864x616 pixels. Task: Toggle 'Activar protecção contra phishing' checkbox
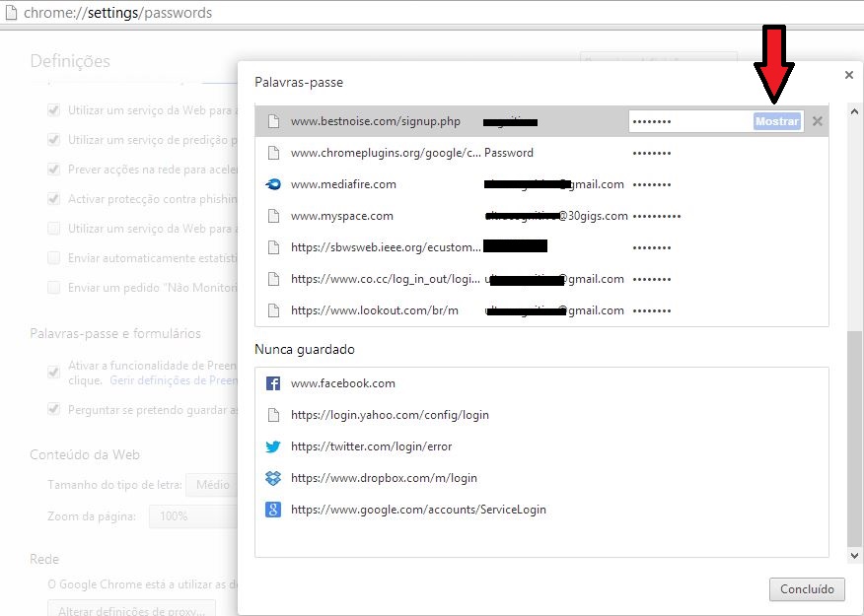53,199
